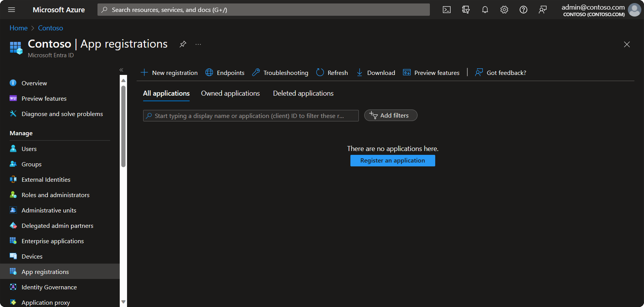Open the ellipsis more options menu
Viewport: 644px width, 307px height.
[198, 44]
